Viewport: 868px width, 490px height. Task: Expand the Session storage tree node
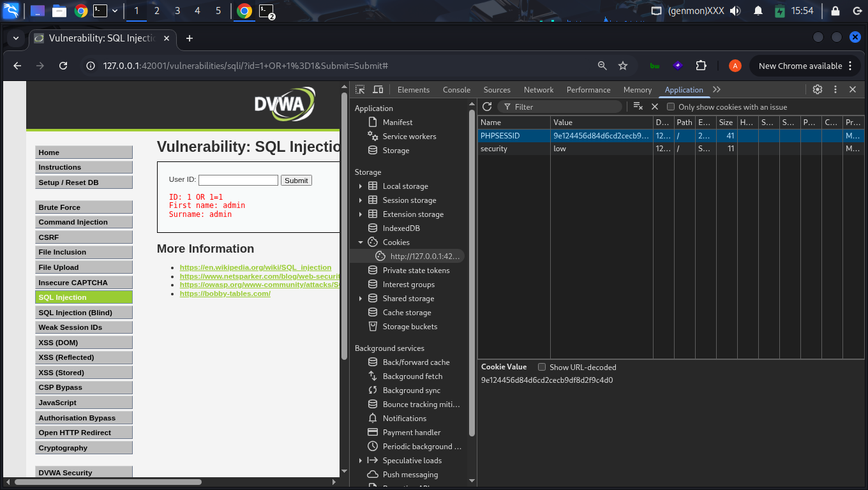361,200
